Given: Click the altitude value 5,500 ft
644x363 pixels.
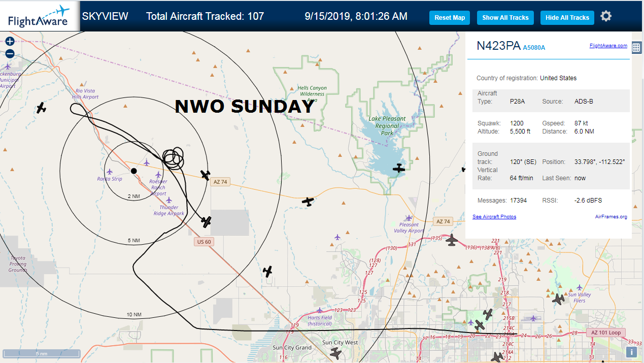Looking at the screenshot, I should [x=520, y=131].
